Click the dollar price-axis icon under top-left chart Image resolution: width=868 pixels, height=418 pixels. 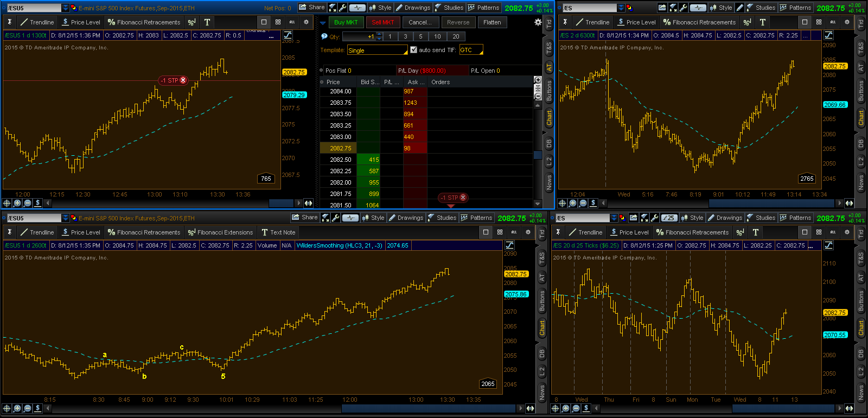point(38,203)
